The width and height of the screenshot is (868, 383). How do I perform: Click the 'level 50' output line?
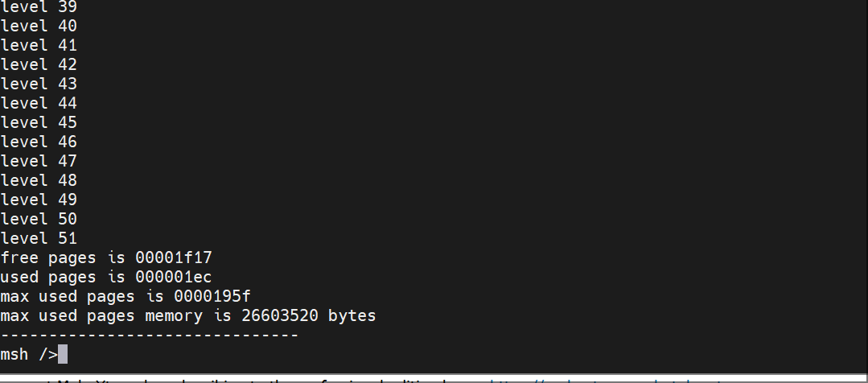tap(39, 219)
